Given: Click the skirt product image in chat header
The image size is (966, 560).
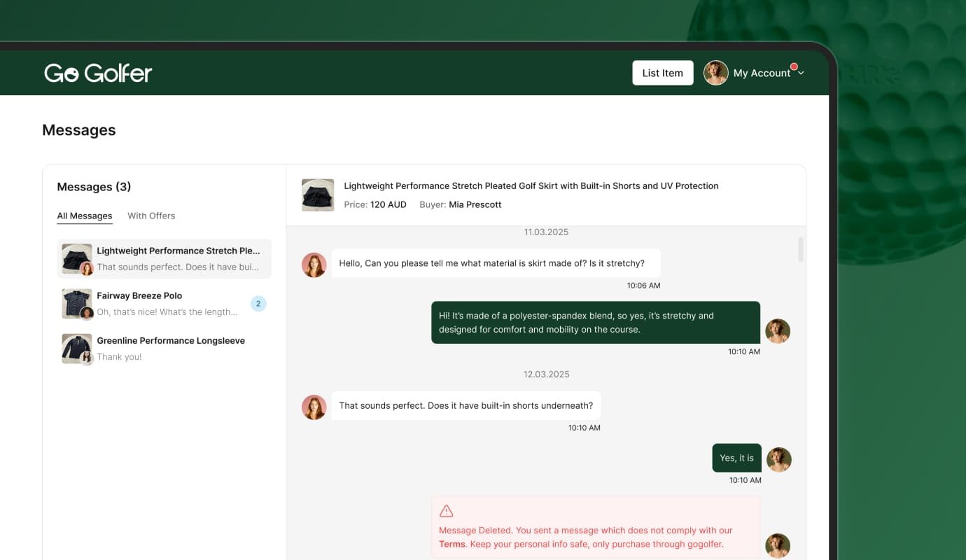Looking at the screenshot, I should click(x=318, y=195).
